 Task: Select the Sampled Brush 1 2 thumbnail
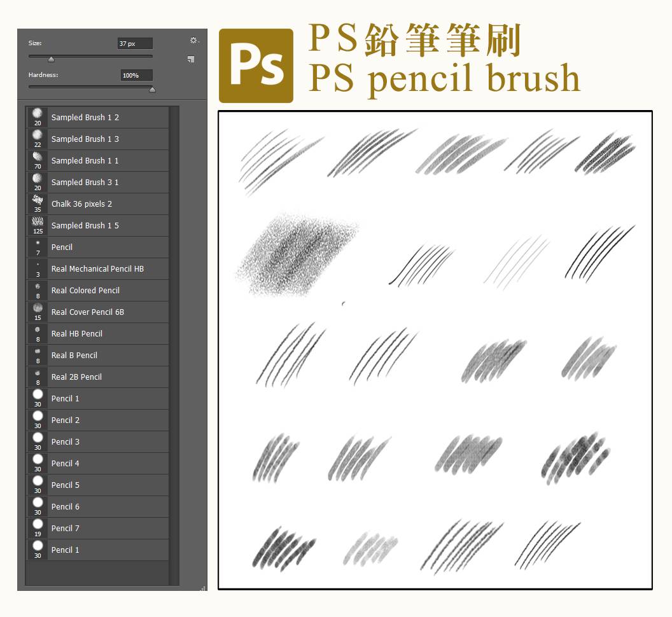38,118
